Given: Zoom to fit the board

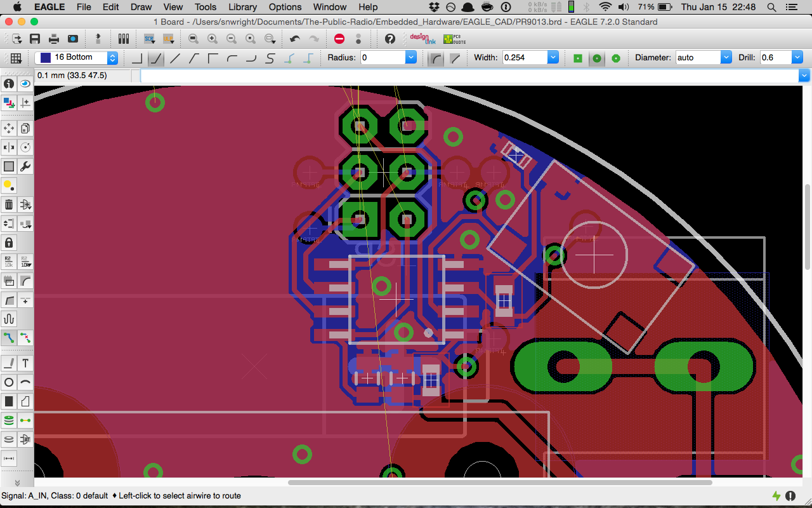Looking at the screenshot, I should pos(193,39).
